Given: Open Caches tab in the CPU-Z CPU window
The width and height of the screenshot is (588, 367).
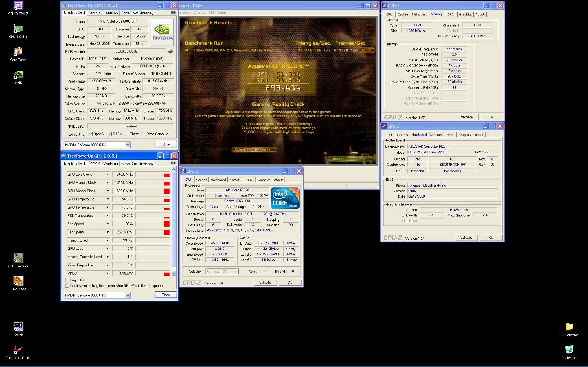Looking at the screenshot, I should (x=201, y=180).
